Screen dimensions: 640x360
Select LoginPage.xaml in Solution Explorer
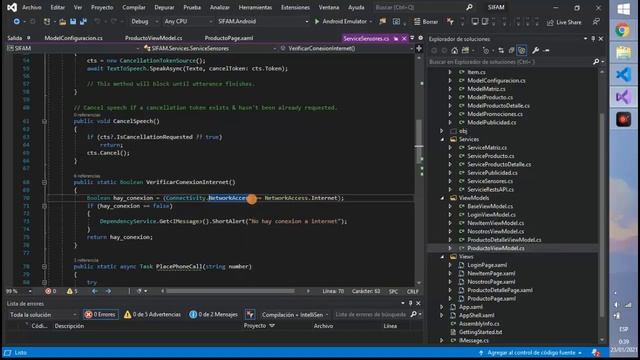pos(487,265)
